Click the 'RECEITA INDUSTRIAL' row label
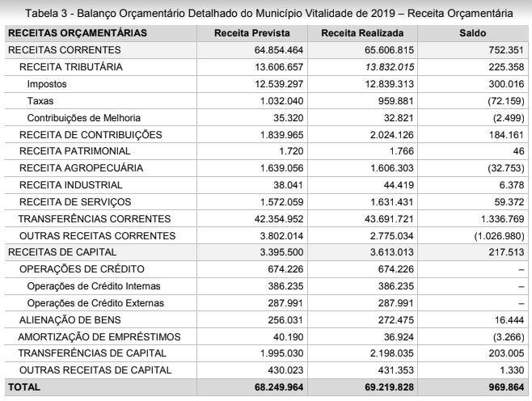The image size is (532, 401). coord(71,185)
